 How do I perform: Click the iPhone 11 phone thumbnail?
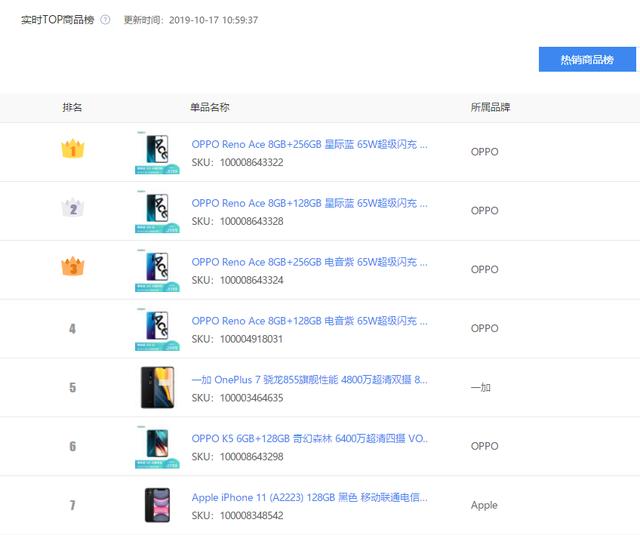[157, 505]
